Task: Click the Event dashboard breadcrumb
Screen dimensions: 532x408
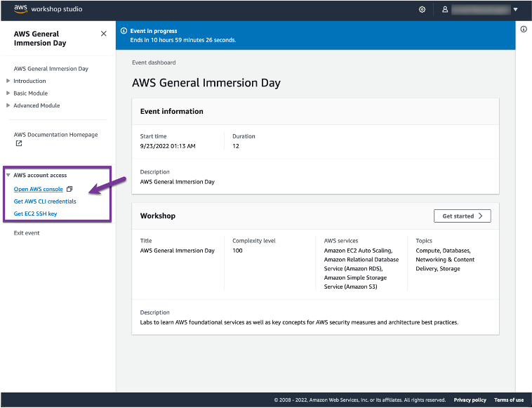Action: point(154,62)
